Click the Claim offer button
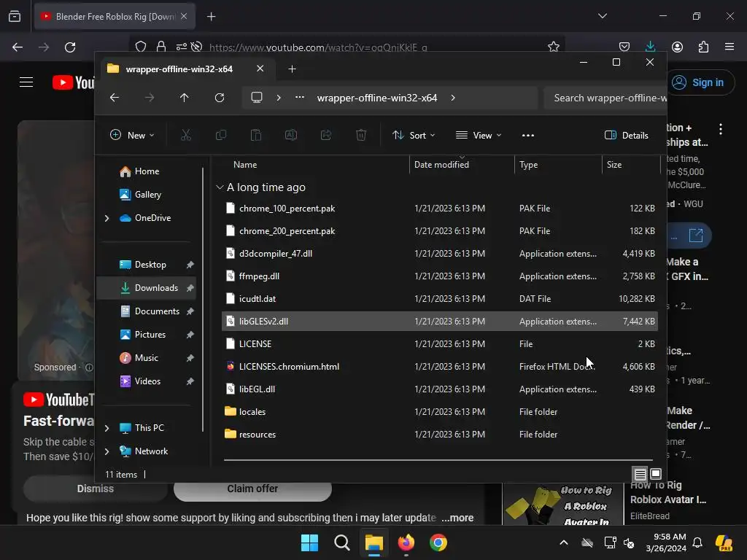Screen dimensions: 747x560 [x=252, y=489]
